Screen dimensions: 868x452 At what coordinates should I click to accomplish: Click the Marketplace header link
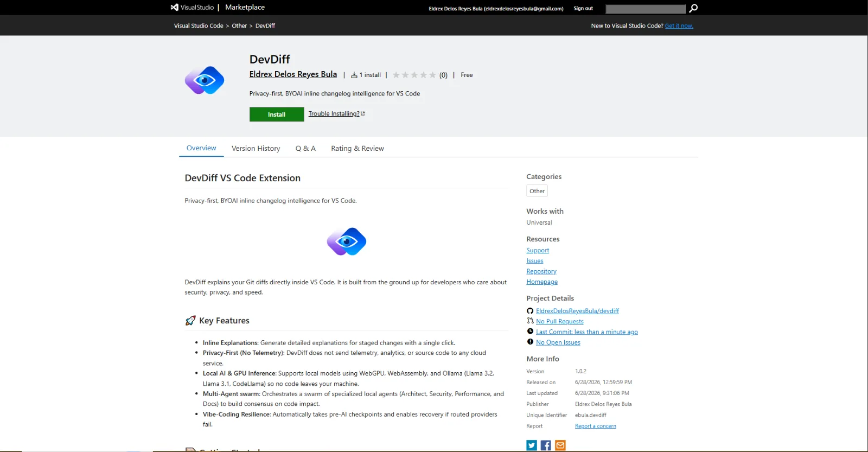(x=245, y=8)
